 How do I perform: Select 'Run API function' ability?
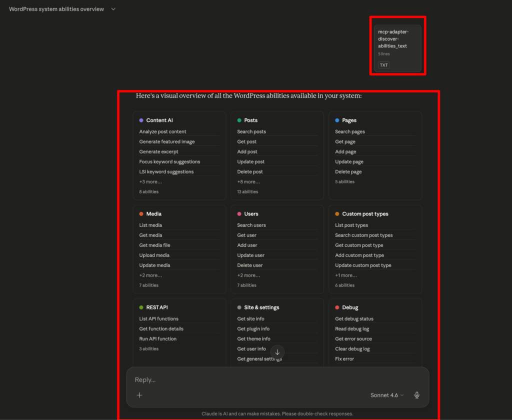157,338
